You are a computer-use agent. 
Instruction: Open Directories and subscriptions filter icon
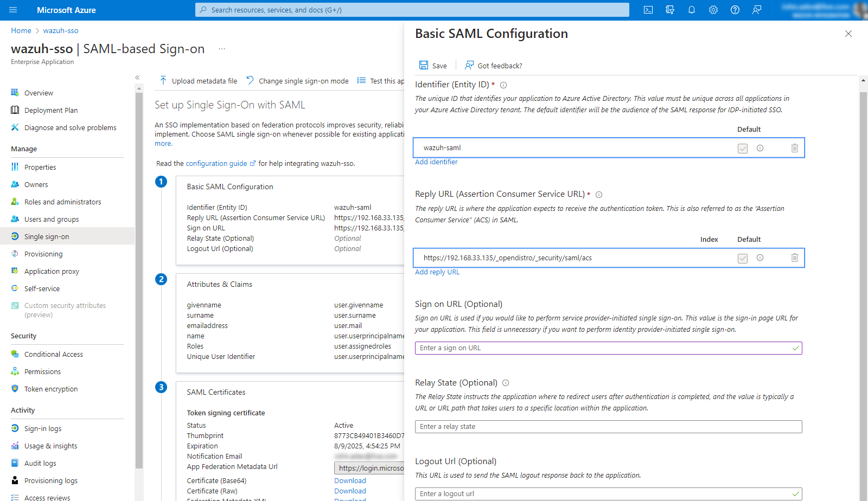[x=670, y=10]
